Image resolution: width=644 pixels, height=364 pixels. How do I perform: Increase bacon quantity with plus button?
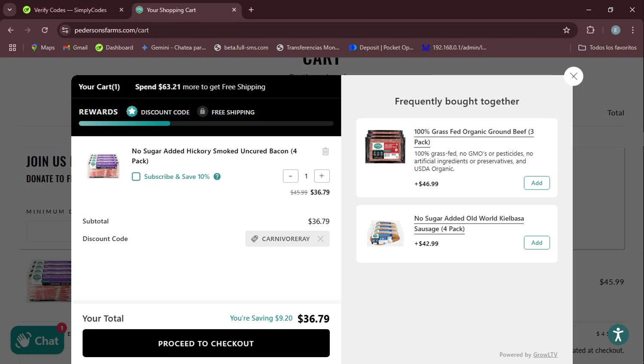[322, 176]
